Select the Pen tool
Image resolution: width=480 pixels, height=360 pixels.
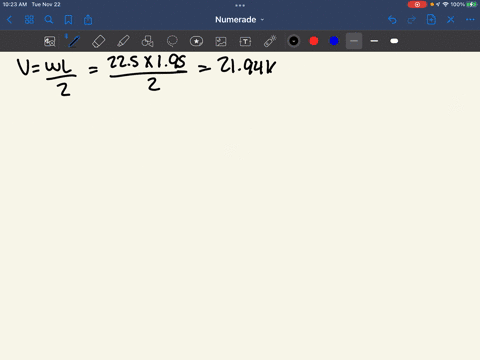pyautogui.click(x=74, y=41)
